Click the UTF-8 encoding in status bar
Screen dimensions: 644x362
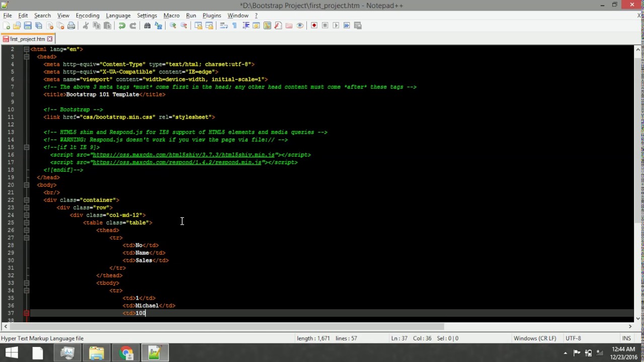[573, 338]
